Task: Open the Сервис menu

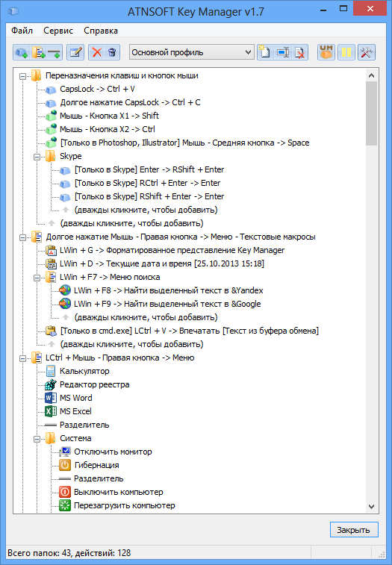Action: click(58, 31)
